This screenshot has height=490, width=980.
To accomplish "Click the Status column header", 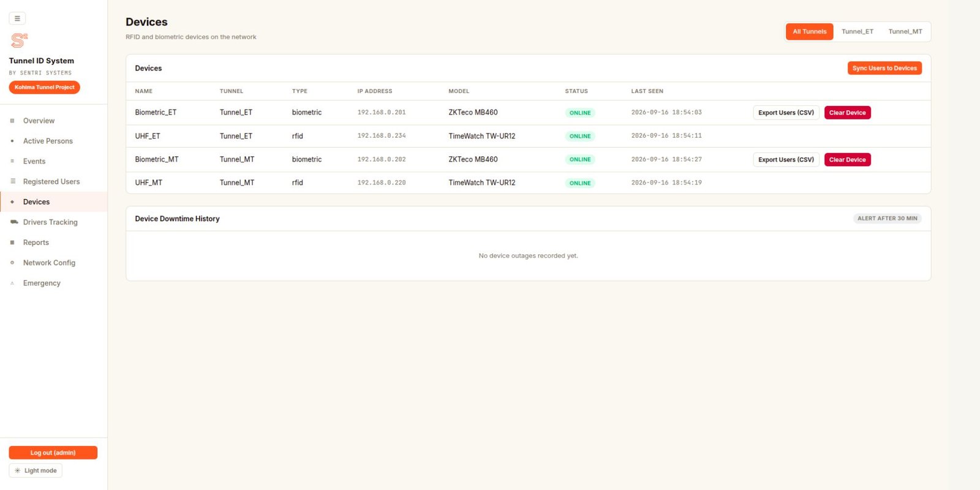I will click(x=576, y=91).
